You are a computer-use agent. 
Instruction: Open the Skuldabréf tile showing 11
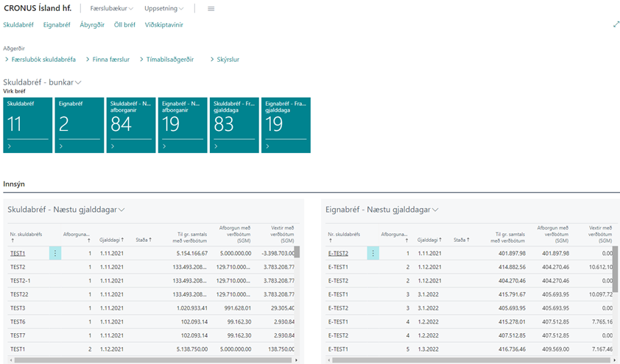click(27, 125)
